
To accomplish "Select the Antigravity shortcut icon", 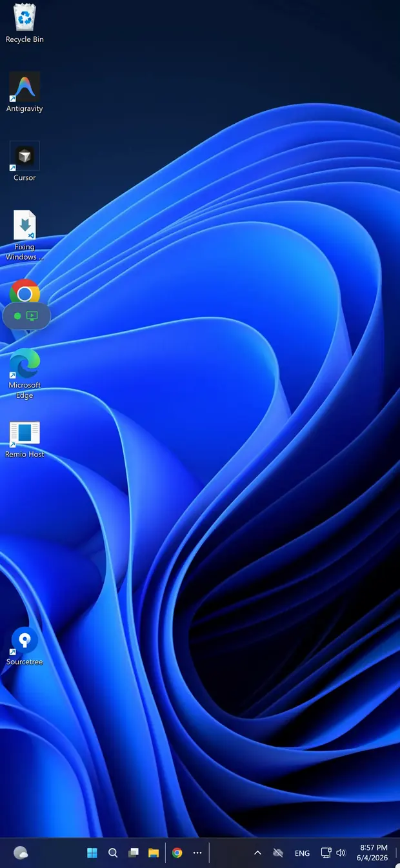I will coord(25,93).
